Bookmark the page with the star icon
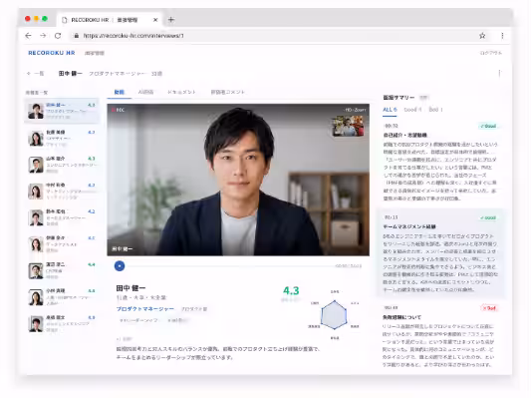Image resolution: width=532 pixels, height=399 pixels. [482, 36]
